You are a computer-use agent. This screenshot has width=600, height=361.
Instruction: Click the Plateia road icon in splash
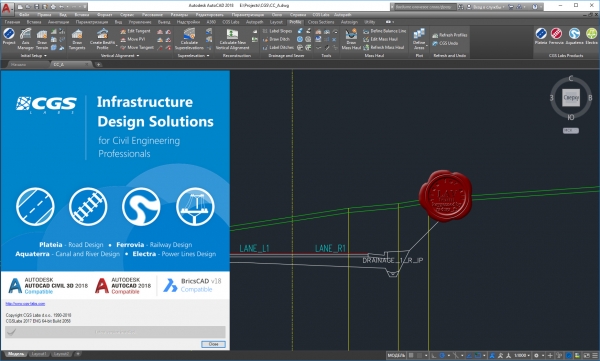pos(35,206)
